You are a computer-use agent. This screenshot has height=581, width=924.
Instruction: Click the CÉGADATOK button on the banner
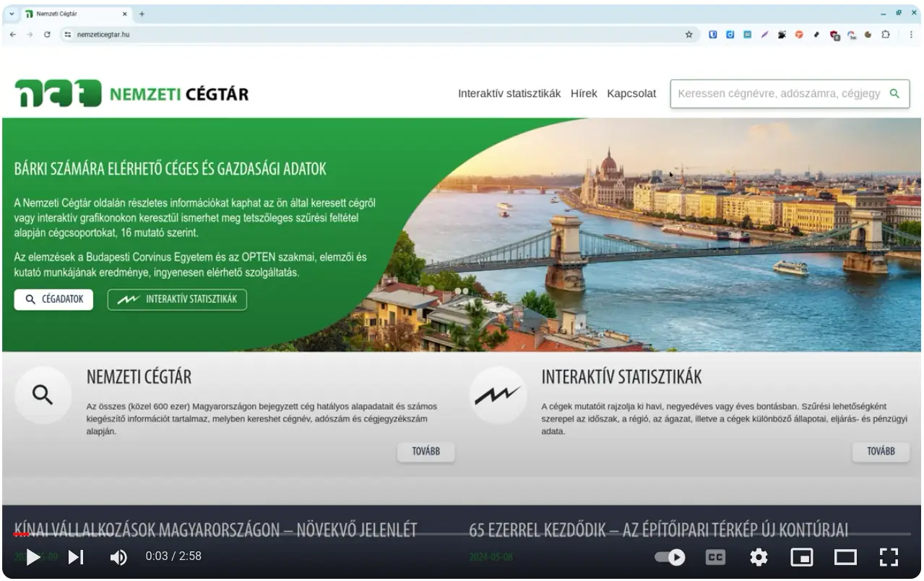(53, 299)
